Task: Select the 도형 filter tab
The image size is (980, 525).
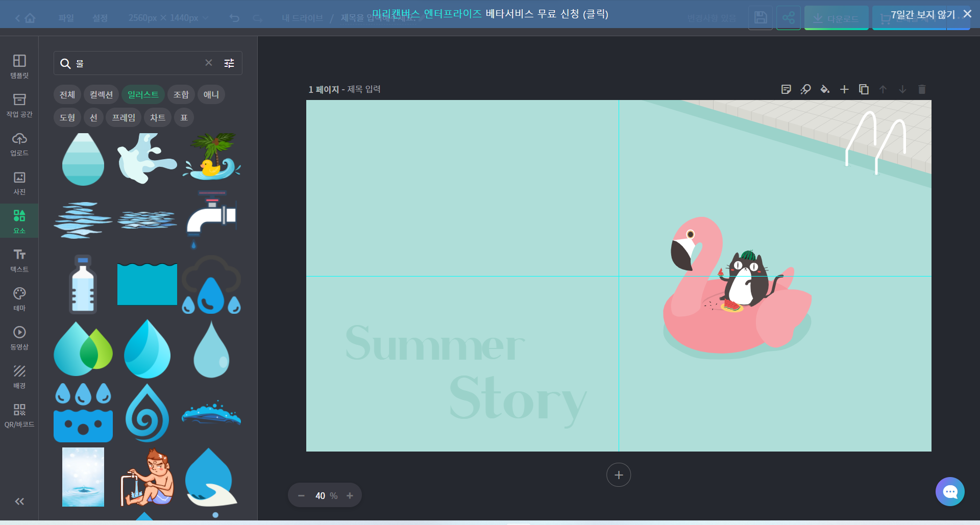Action: 67,117
